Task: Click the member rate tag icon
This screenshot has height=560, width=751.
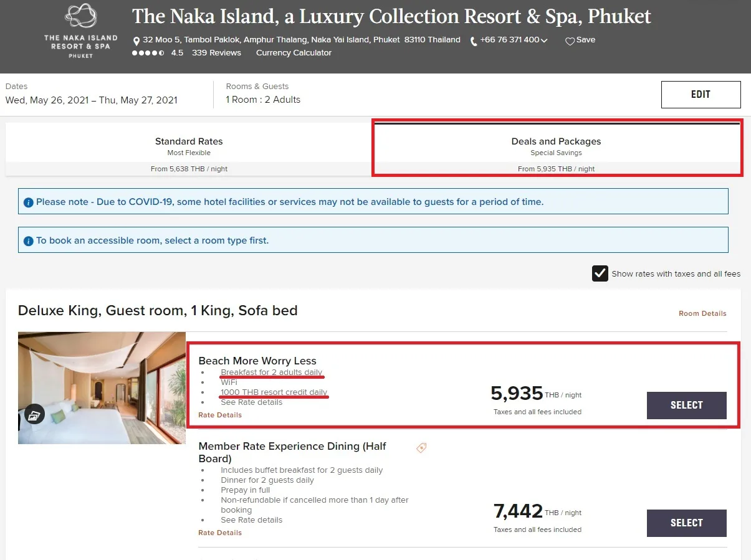Action: (x=421, y=447)
